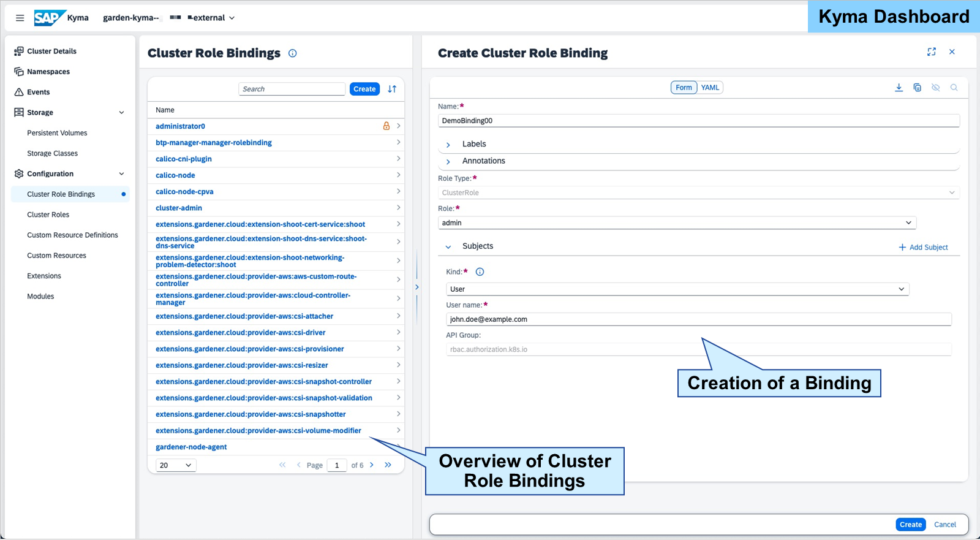Go to previous page of bindings
980x540 pixels.
298,465
